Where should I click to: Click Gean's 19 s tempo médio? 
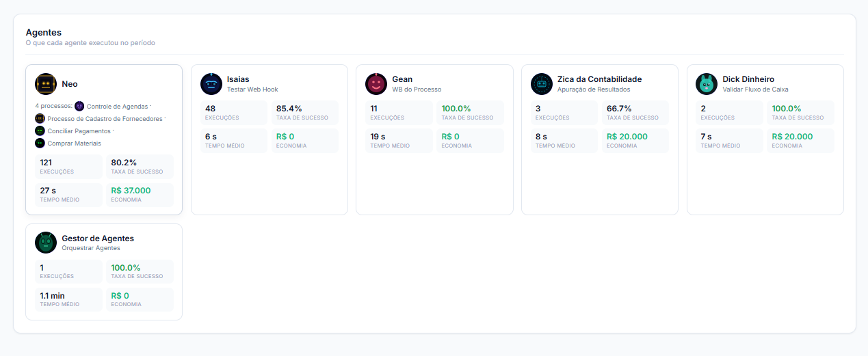click(378, 137)
